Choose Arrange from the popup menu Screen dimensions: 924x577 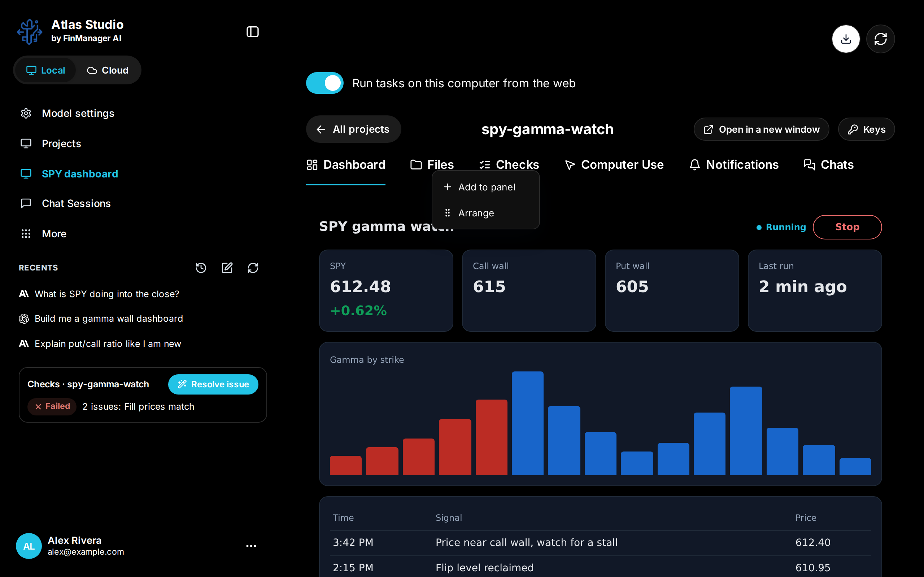(x=485, y=213)
